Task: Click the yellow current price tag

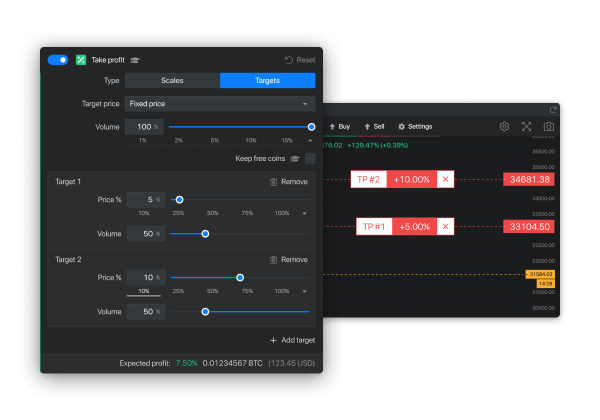Action: (540, 274)
